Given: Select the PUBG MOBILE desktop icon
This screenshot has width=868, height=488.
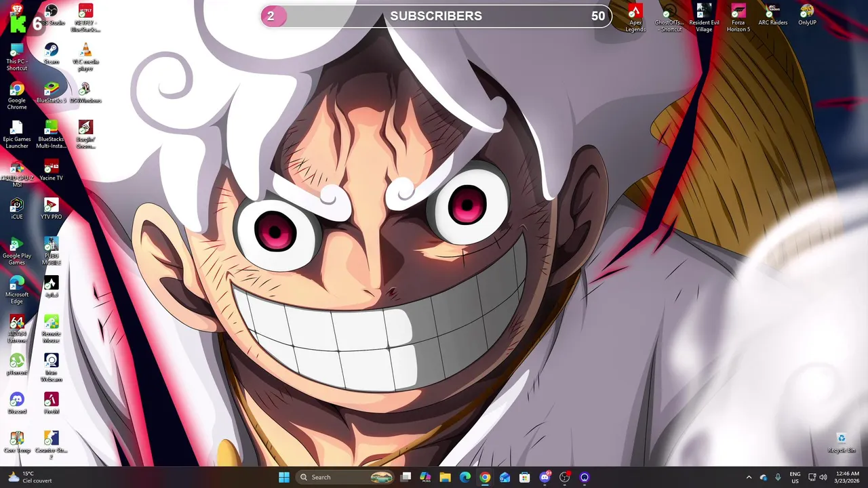Looking at the screenshot, I should tap(51, 251).
